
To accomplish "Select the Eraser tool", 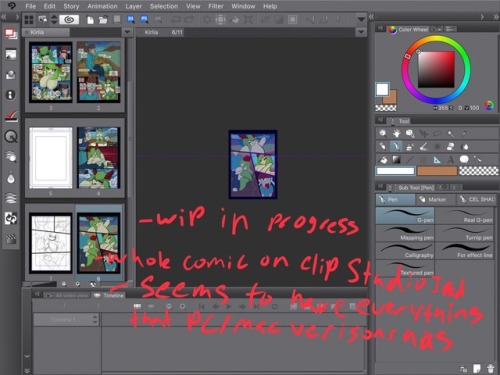I will [450, 146].
